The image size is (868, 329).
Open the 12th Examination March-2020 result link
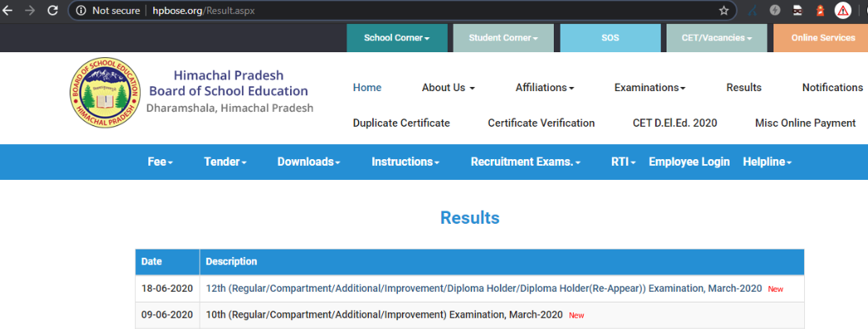[x=484, y=288]
